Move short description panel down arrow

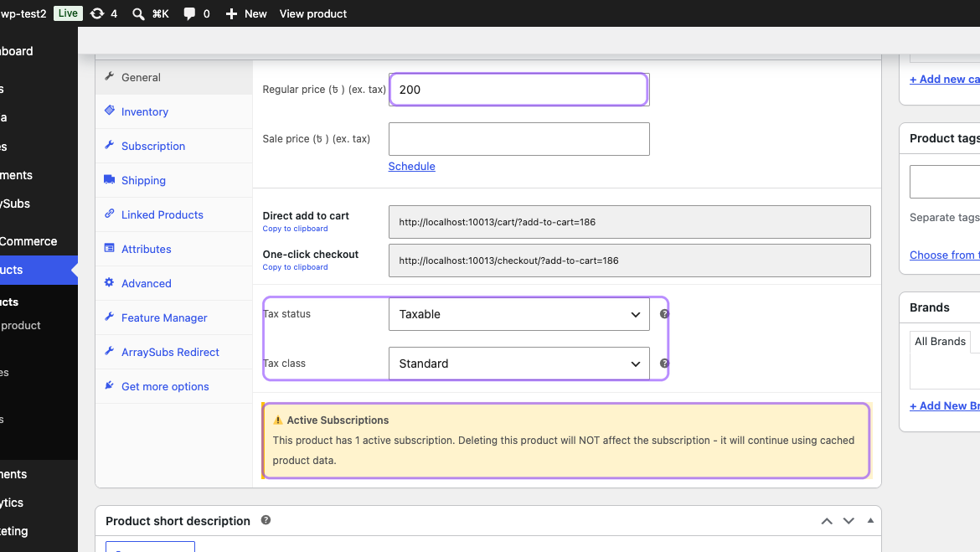pos(848,521)
